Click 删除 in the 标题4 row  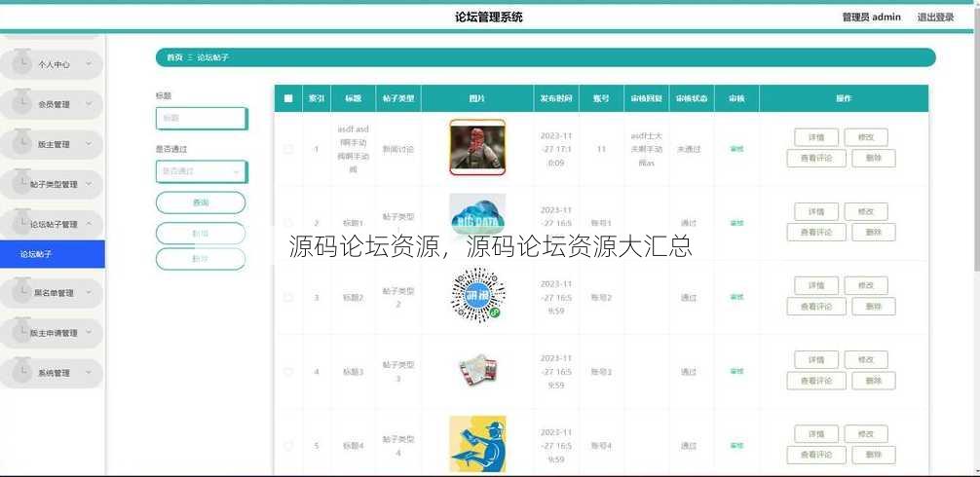873,455
